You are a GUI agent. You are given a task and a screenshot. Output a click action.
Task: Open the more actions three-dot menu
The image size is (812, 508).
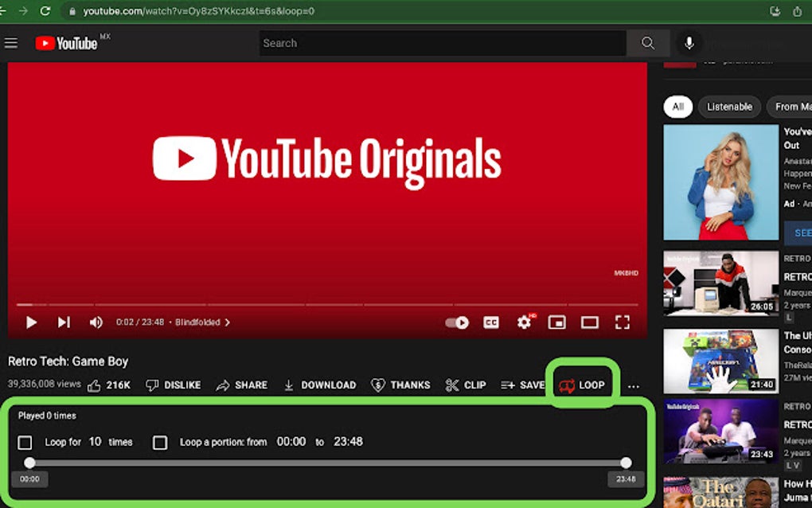click(634, 386)
